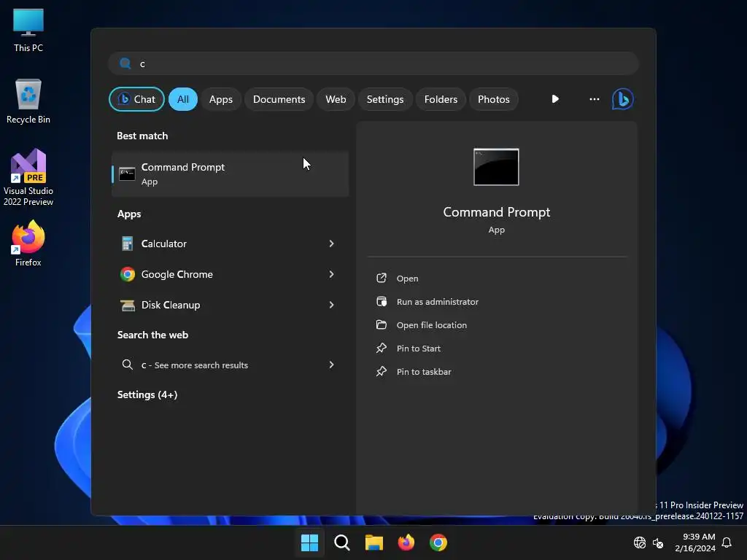This screenshot has height=560, width=747.
Task: Select the Apps filter tab
Action: [220, 99]
